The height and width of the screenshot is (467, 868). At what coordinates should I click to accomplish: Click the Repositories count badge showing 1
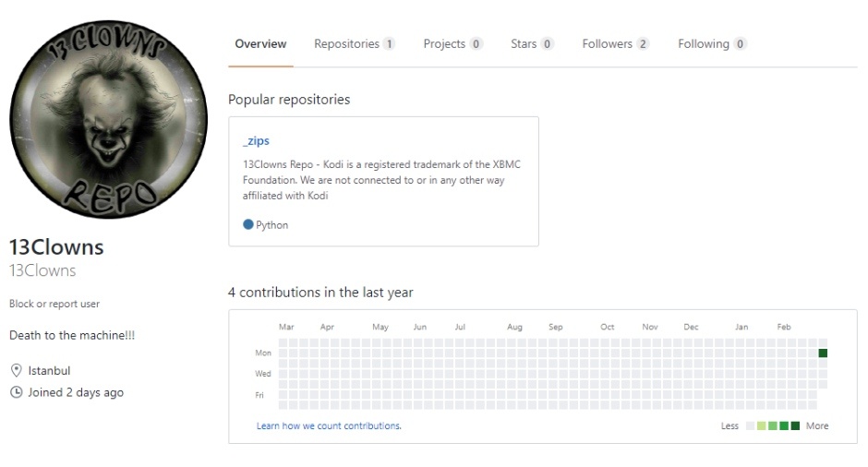pyautogui.click(x=389, y=43)
